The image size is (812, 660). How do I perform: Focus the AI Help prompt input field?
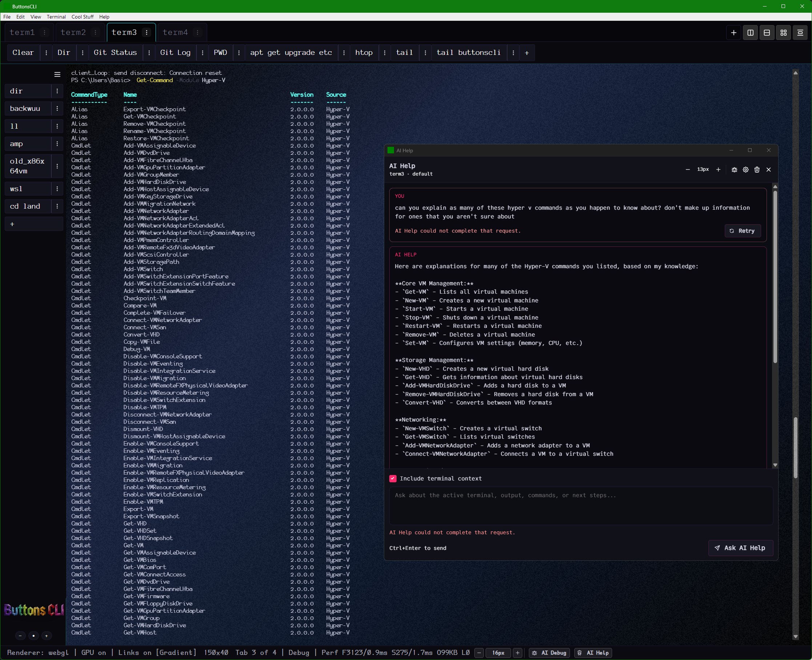point(581,506)
